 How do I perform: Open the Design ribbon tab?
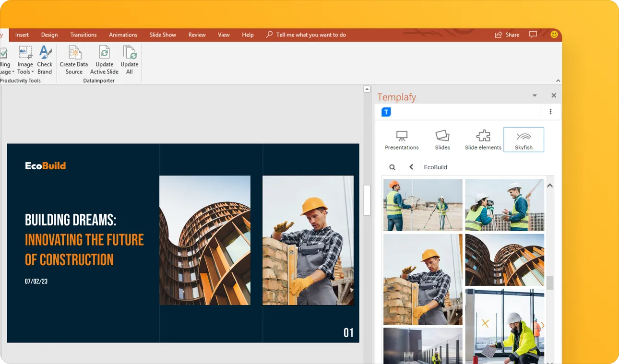click(49, 35)
